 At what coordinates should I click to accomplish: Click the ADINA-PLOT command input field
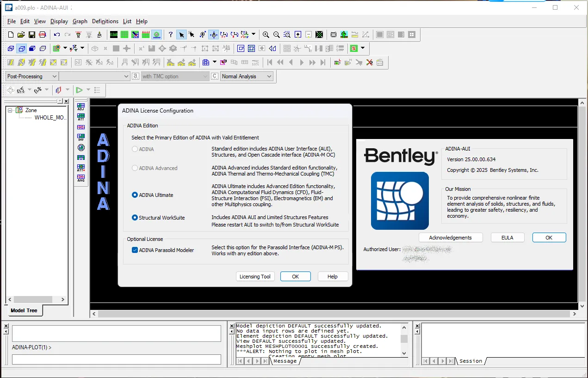(x=117, y=359)
